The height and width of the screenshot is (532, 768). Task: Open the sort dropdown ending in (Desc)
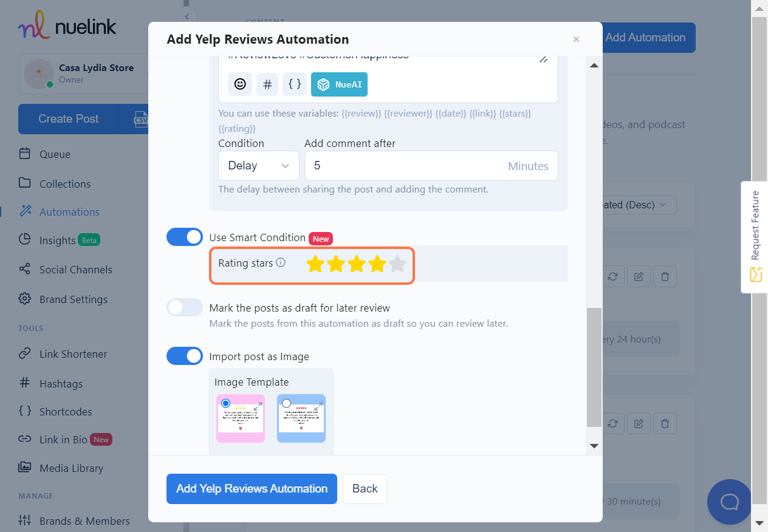tap(638, 205)
